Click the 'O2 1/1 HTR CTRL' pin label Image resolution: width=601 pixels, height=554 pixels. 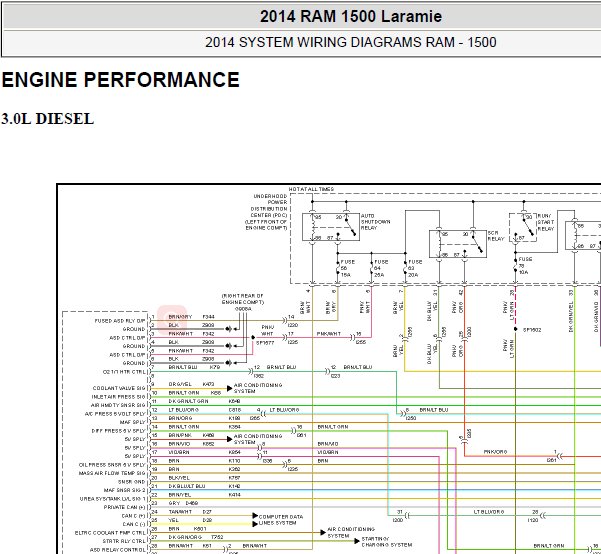[125, 372]
